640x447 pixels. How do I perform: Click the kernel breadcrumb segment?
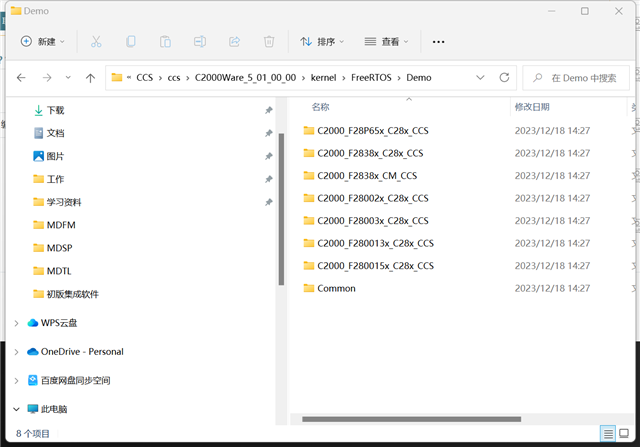point(324,78)
